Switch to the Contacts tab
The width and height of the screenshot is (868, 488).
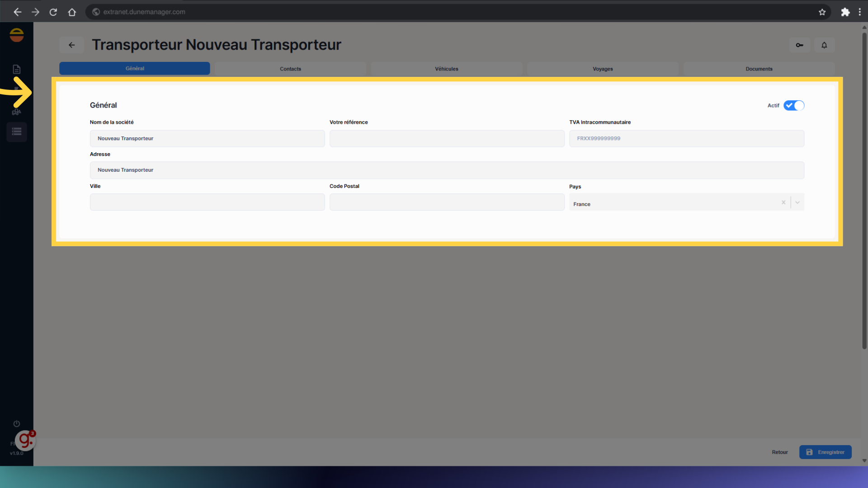click(x=290, y=69)
